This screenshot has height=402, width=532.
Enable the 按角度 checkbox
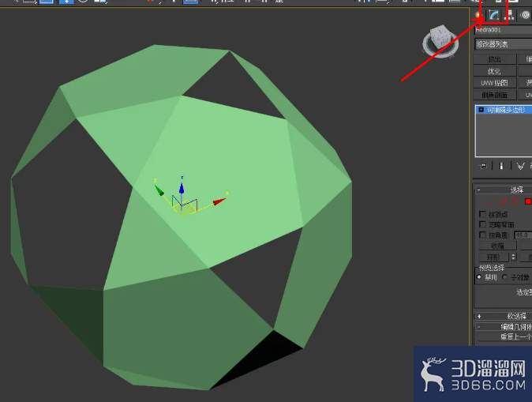pos(482,235)
